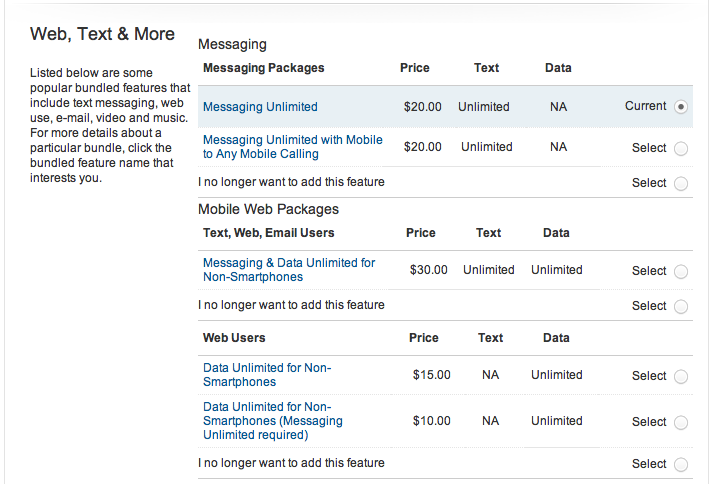Screen dimensions: 718x484
Task: Choose the $10.00 Data Unlimited radio button
Action: [681, 422]
